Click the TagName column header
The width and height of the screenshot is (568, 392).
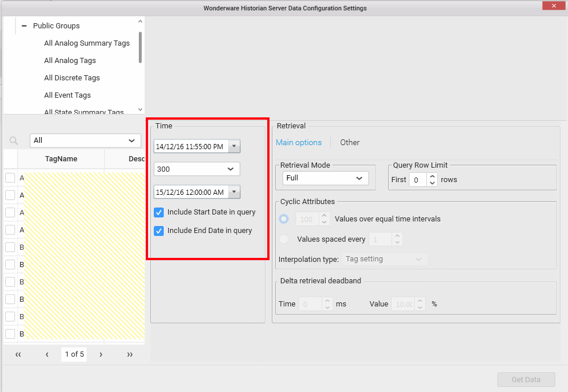click(x=61, y=159)
